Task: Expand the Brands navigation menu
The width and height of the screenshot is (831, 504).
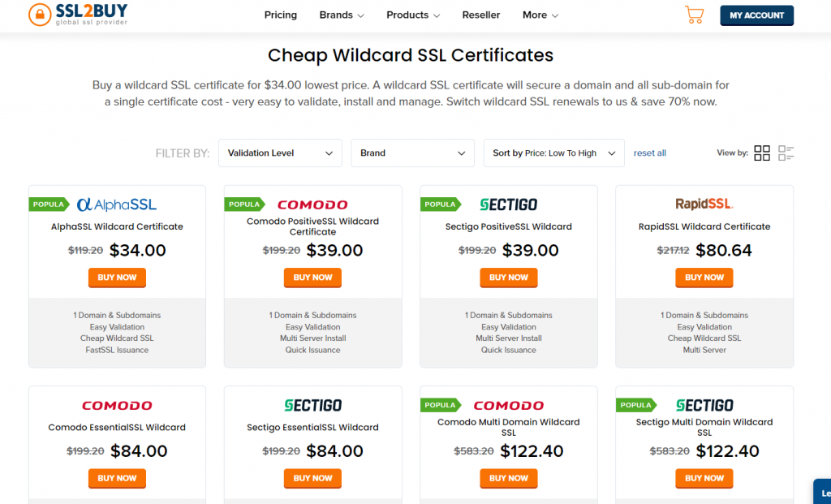Action: 342,15
